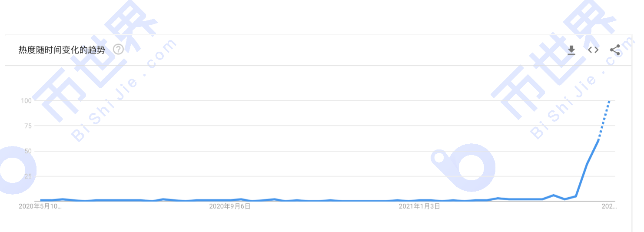Screen dimensions: 644x232
Task: Click the 50 label on the y-axis
Action: pyautogui.click(x=28, y=151)
